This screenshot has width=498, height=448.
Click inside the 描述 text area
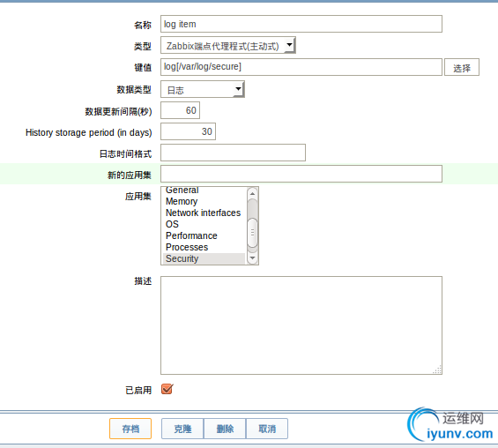(x=301, y=325)
